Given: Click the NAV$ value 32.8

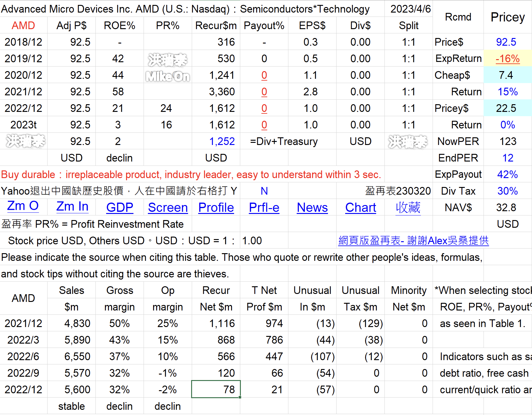Looking at the screenshot, I should pos(506,207).
